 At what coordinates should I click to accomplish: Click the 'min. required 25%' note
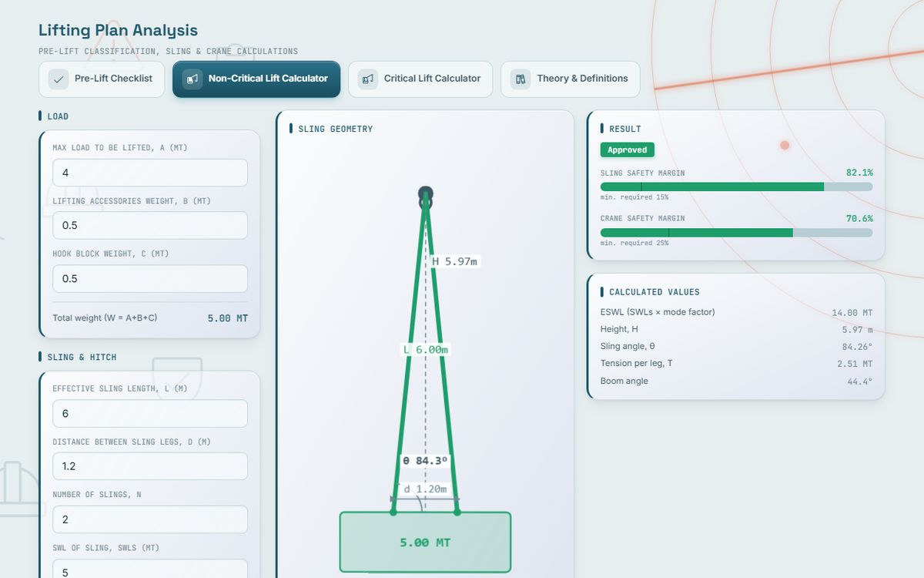[634, 243]
